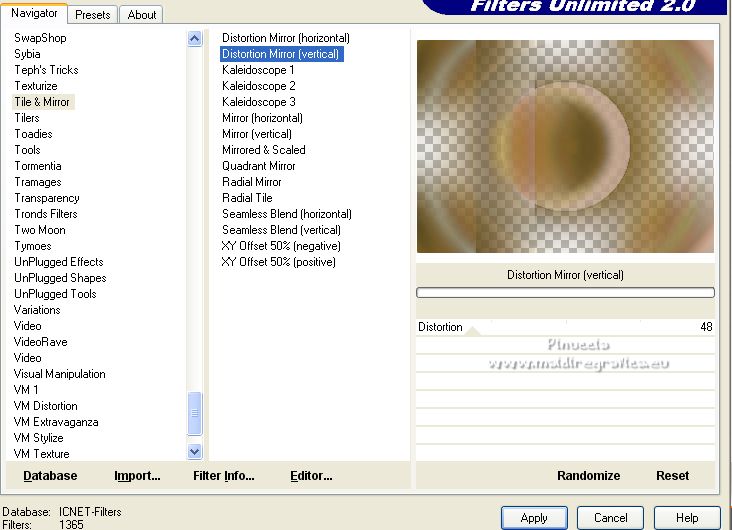Select Seamless Blend (horizontal) filter
The width and height of the screenshot is (732, 530).
point(287,214)
